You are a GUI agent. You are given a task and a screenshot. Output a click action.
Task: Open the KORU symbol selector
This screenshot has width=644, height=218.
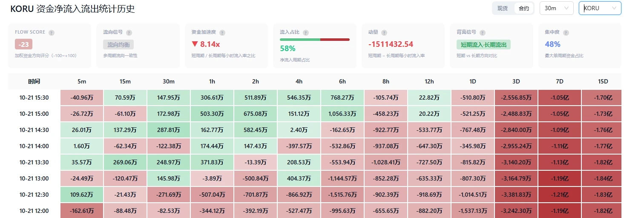click(x=600, y=8)
